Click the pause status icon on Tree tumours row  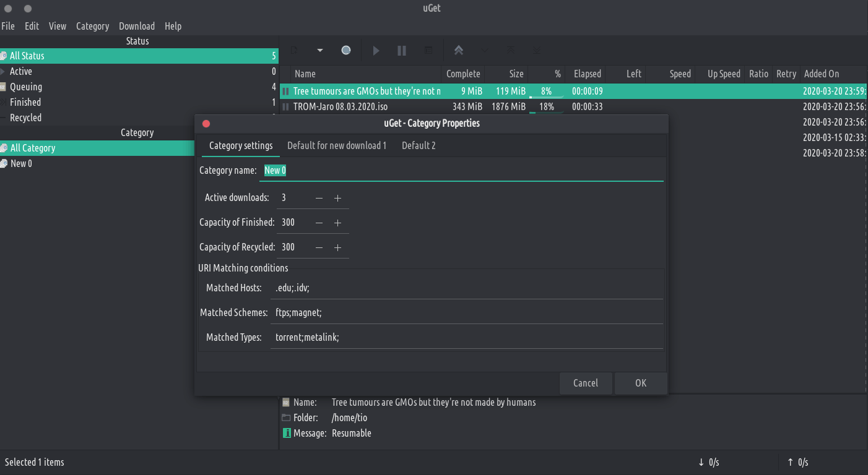(285, 91)
